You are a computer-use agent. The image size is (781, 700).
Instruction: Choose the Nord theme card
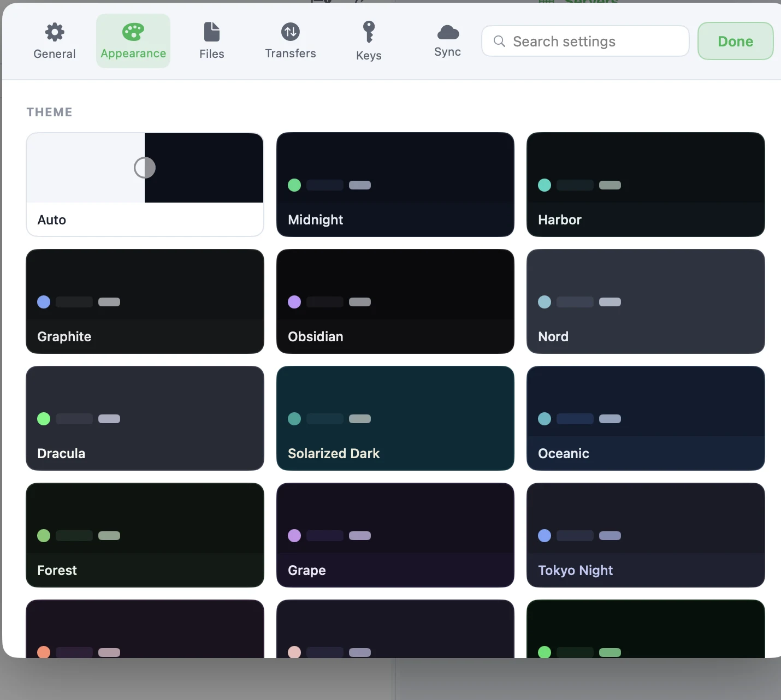646,301
